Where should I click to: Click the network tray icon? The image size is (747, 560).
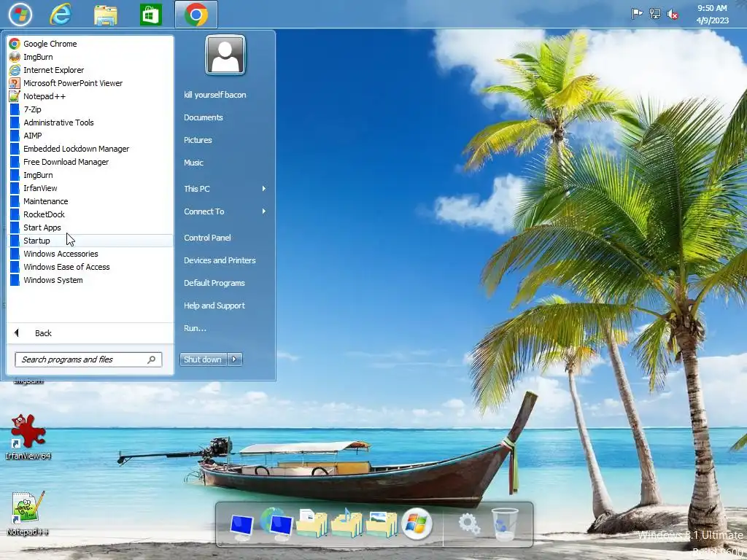pyautogui.click(x=655, y=14)
